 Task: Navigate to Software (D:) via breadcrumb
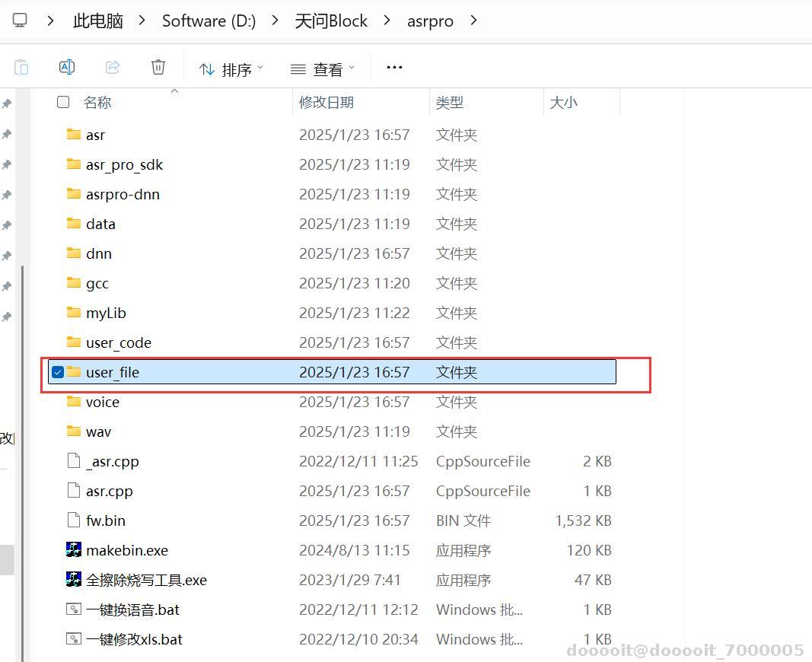coord(209,21)
